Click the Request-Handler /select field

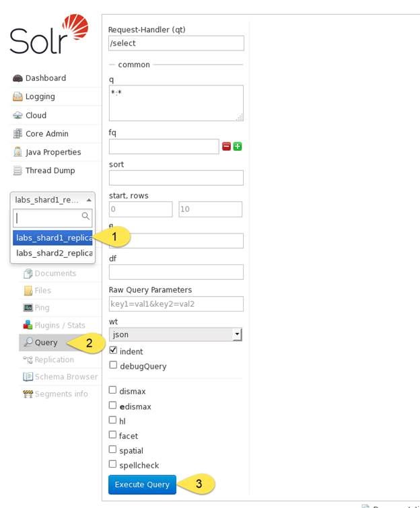(x=176, y=43)
